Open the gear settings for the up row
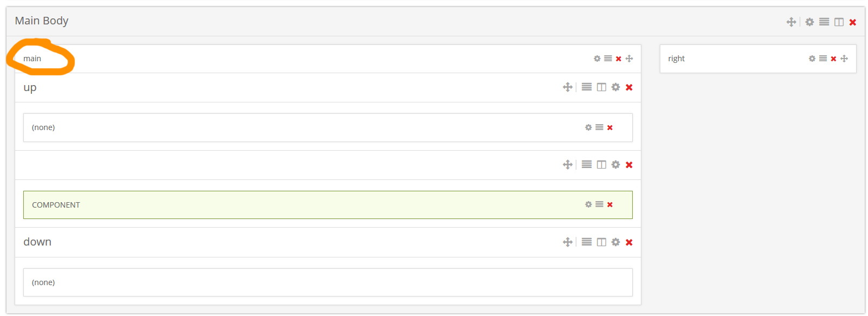This screenshot has width=868, height=316. (x=615, y=87)
